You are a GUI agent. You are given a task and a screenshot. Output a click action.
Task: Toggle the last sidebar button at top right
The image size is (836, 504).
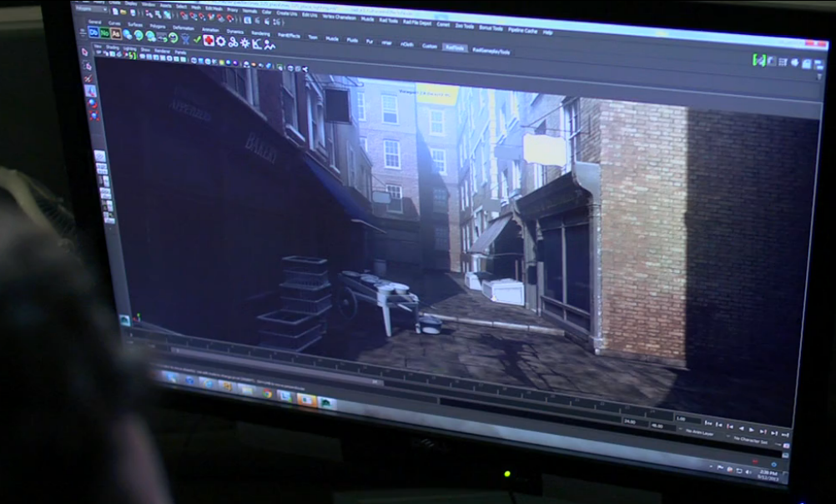pyautogui.click(x=818, y=64)
